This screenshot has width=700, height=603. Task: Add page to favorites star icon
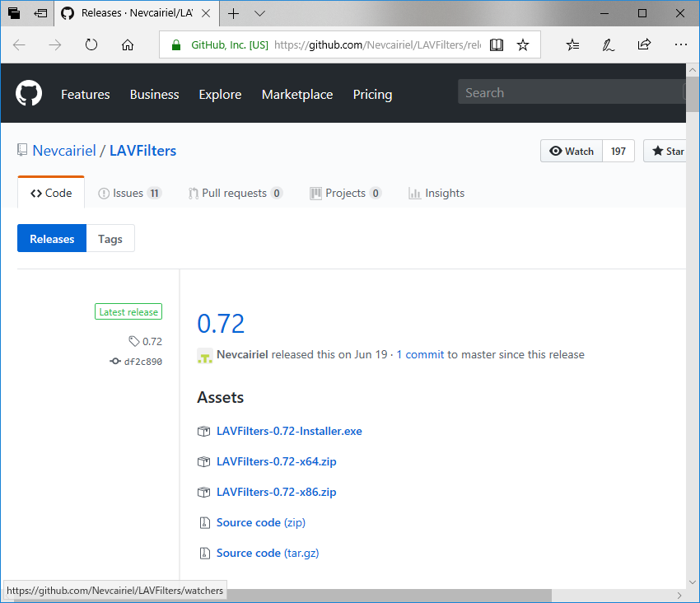click(523, 44)
